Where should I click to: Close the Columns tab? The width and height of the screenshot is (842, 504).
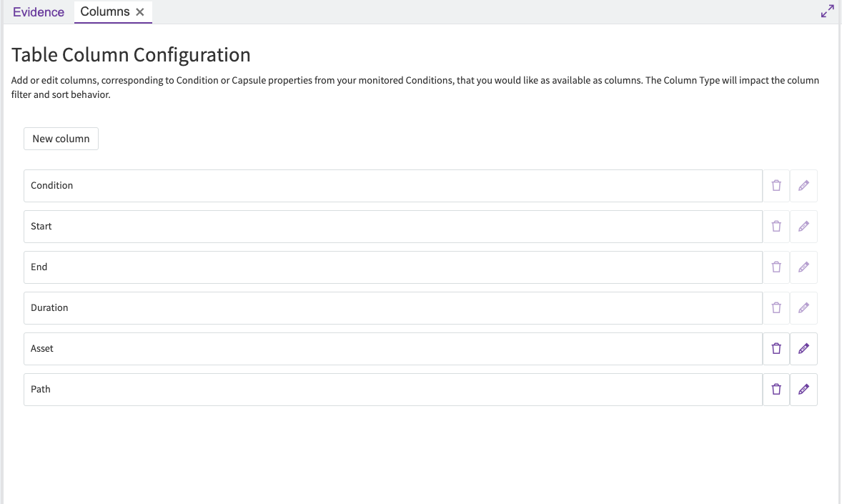pyautogui.click(x=140, y=12)
